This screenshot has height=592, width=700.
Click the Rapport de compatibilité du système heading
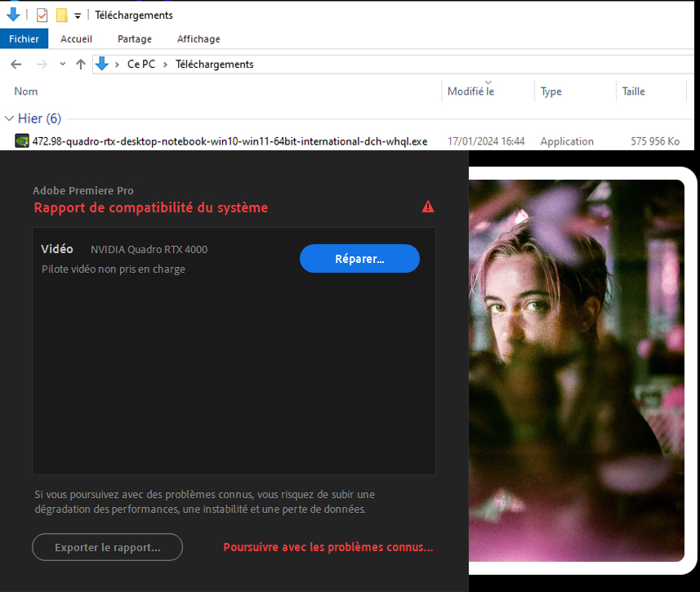click(151, 207)
